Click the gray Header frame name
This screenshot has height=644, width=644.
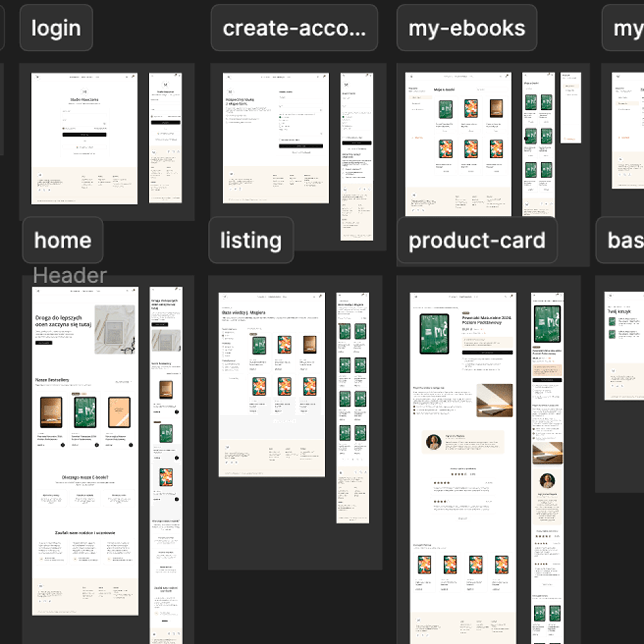(70, 276)
